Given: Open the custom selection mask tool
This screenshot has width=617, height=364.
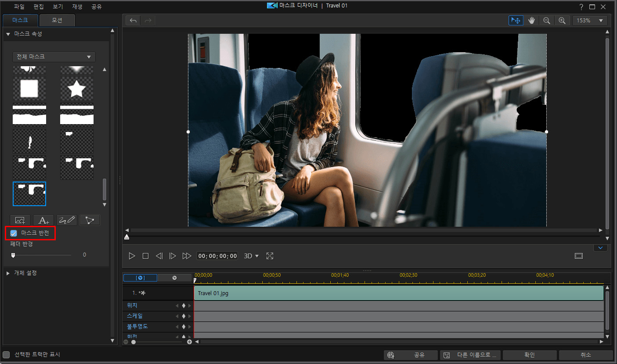Looking at the screenshot, I should point(90,220).
